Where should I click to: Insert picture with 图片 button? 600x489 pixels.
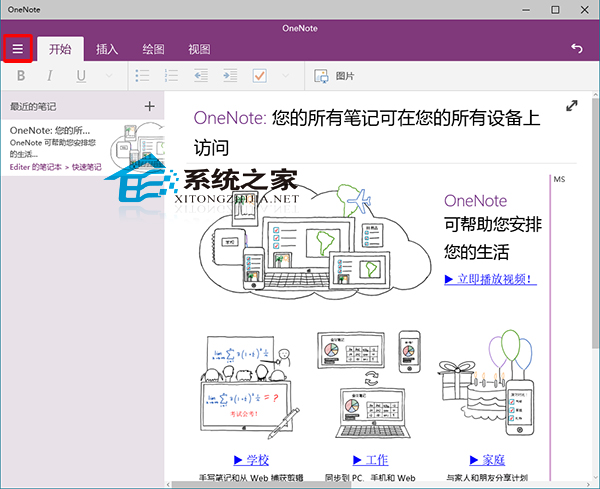pyautogui.click(x=334, y=76)
